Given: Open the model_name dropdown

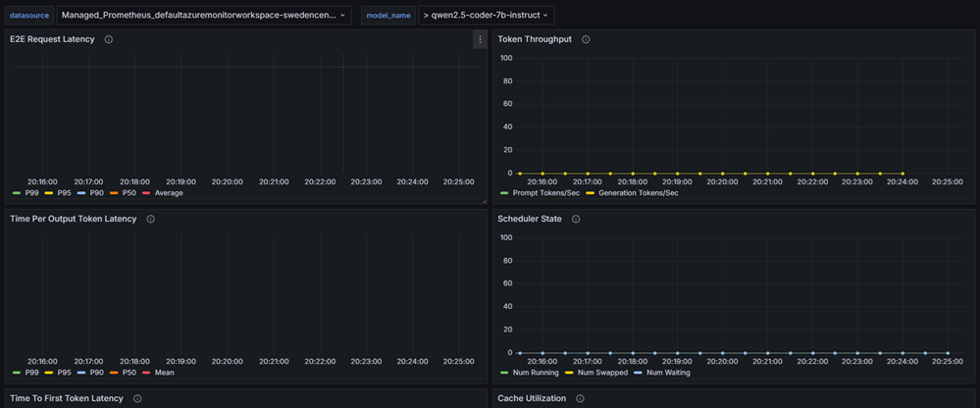Looking at the screenshot, I should tap(486, 16).
